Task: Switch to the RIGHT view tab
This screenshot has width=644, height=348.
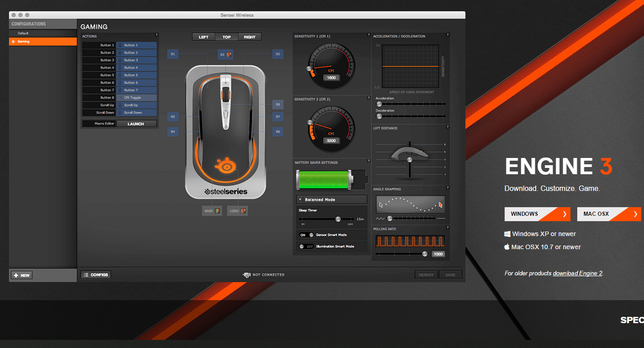Action: tap(250, 37)
